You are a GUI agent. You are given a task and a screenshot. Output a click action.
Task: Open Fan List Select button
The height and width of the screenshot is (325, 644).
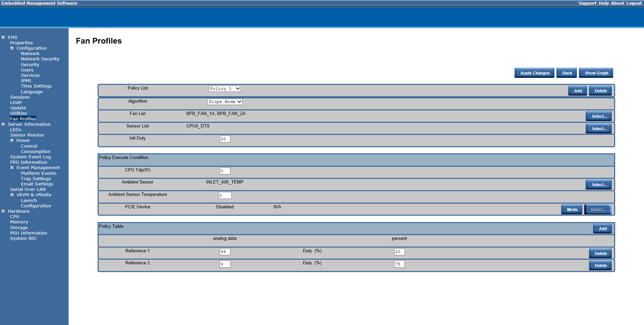click(x=599, y=116)
